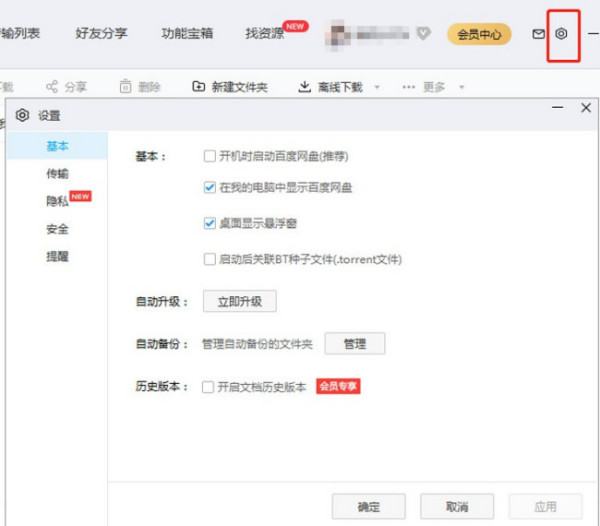This screenshot has width=600, height=526.
Task: Uncheck 在我的电脑中显示百度网盘
Action: pos(209,187)
